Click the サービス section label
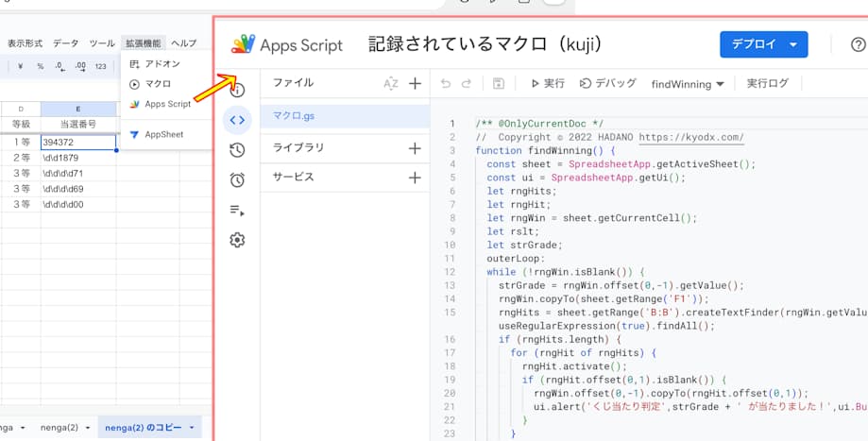Viewport: 868px width, 441px height. pyautogui.click(x=294, y=178)
